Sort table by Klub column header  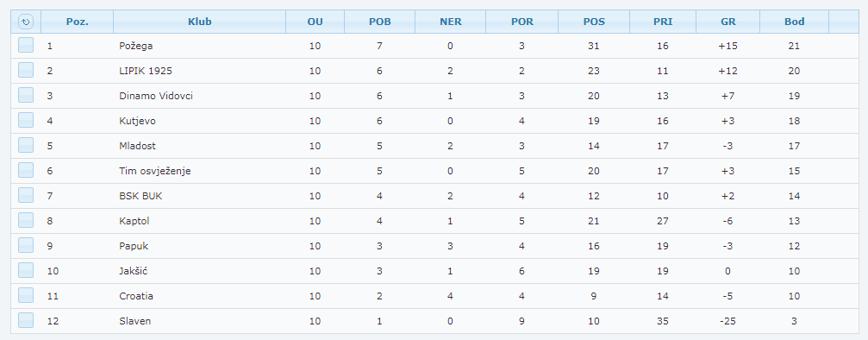pos(199,22)
